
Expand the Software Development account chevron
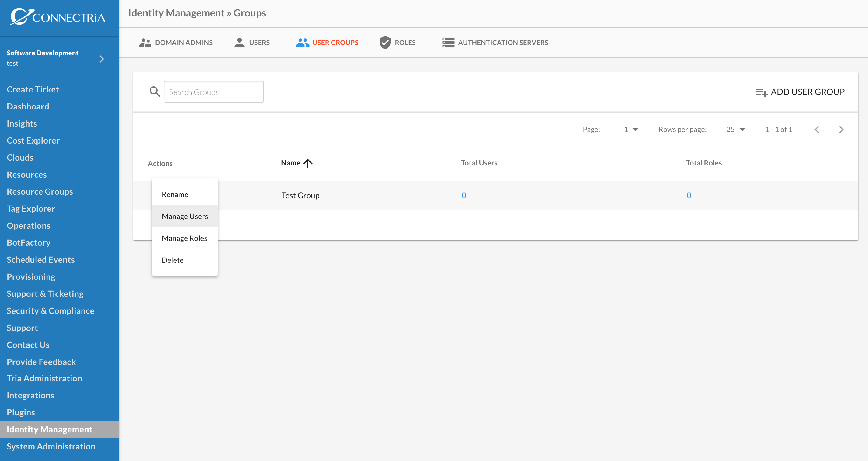pyautogui.click(x=102, y=59)
